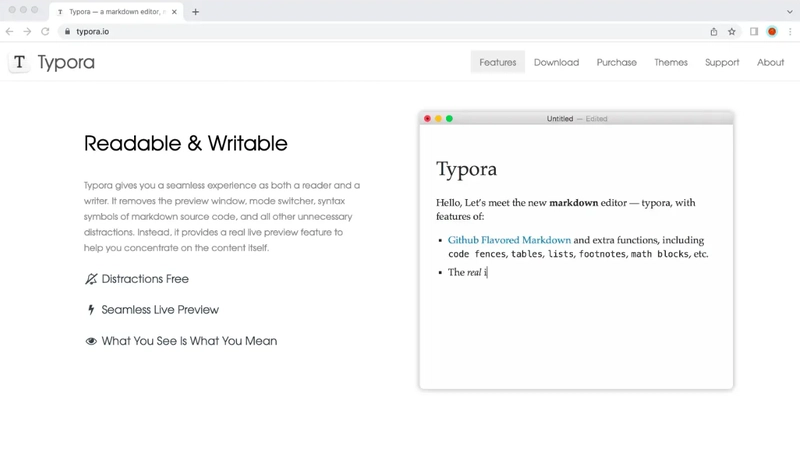Click the Distractions Free label
Image resolution: width=800 pixels, height=450 pixels.
pos(145,279)
